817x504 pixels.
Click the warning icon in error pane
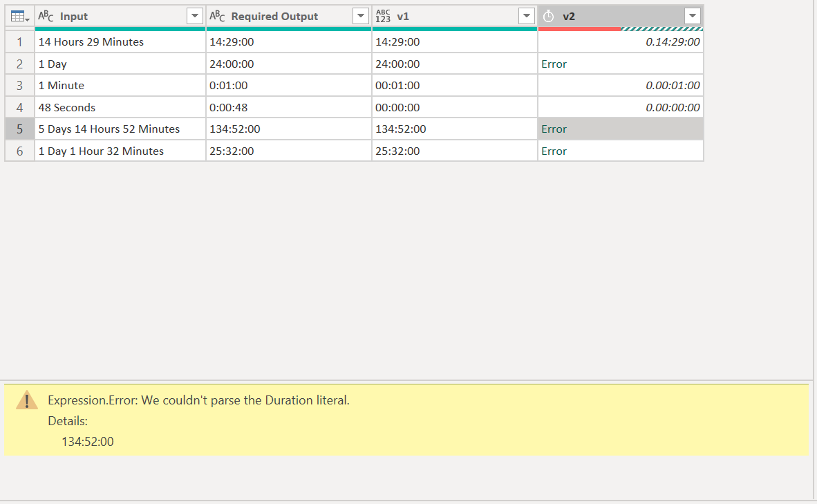click(x=26, y=400)
